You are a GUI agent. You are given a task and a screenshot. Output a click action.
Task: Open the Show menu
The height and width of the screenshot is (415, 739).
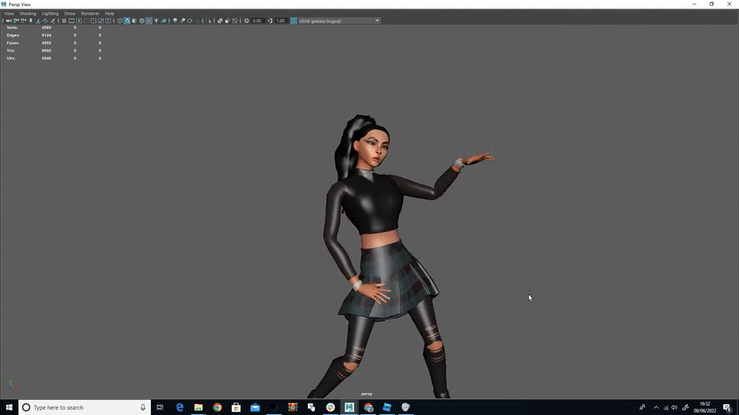(x=70, y=14)
